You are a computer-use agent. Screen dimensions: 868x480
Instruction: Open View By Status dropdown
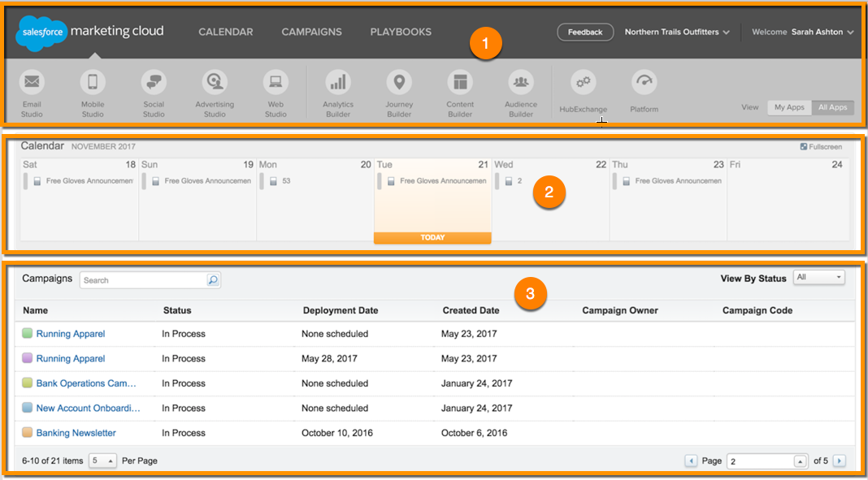coord(819,278)
